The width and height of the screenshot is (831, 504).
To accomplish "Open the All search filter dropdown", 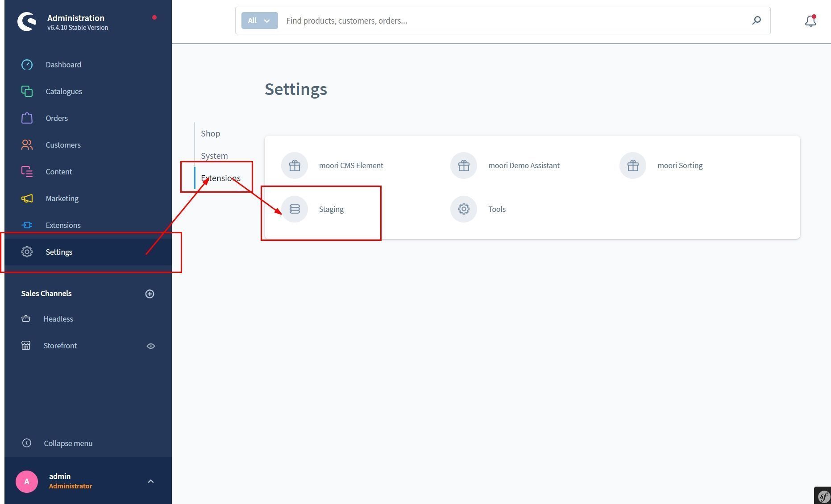I will coord(259,21).
